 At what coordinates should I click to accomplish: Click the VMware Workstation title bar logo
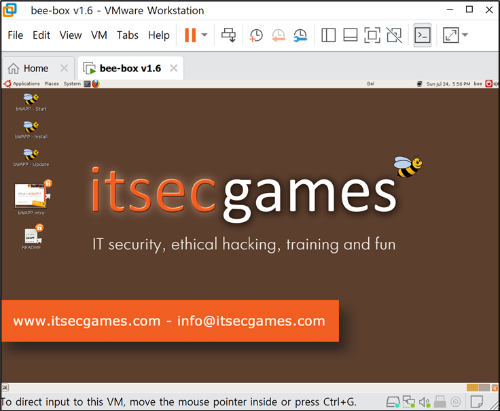(x=10, y=10)
